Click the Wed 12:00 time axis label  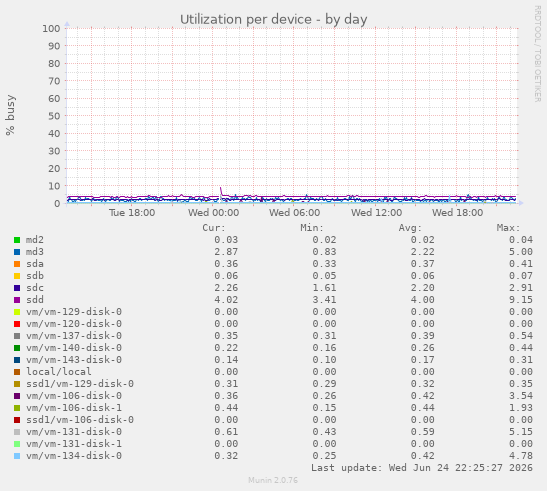click(376, 213)
